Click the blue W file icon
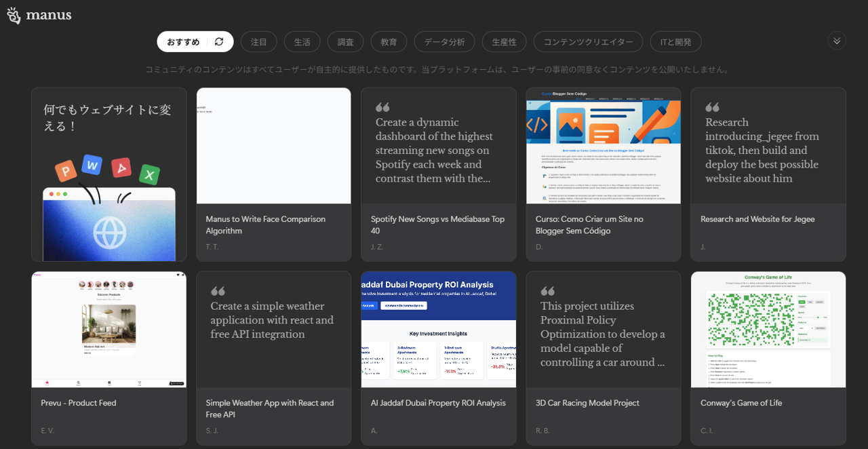 (x=92, y=164)
